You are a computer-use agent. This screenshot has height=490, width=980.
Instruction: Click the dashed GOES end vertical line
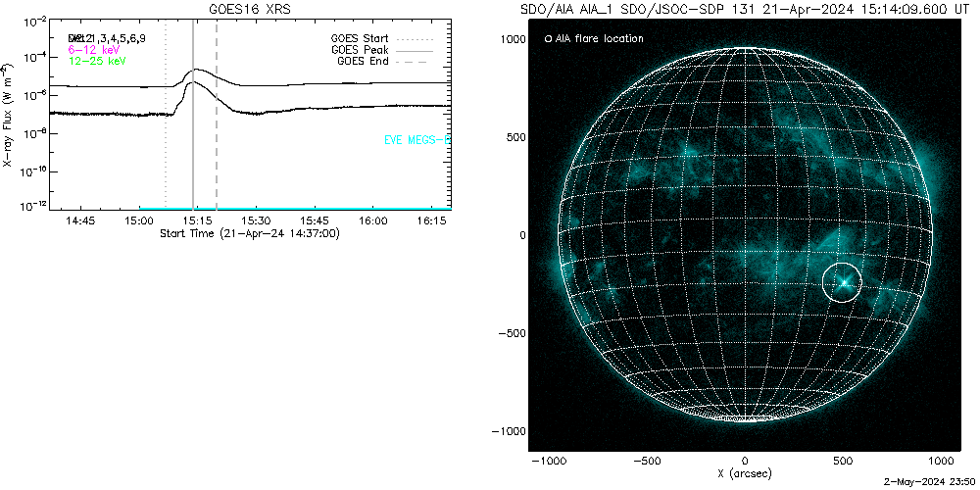click(x=217, y=116)
